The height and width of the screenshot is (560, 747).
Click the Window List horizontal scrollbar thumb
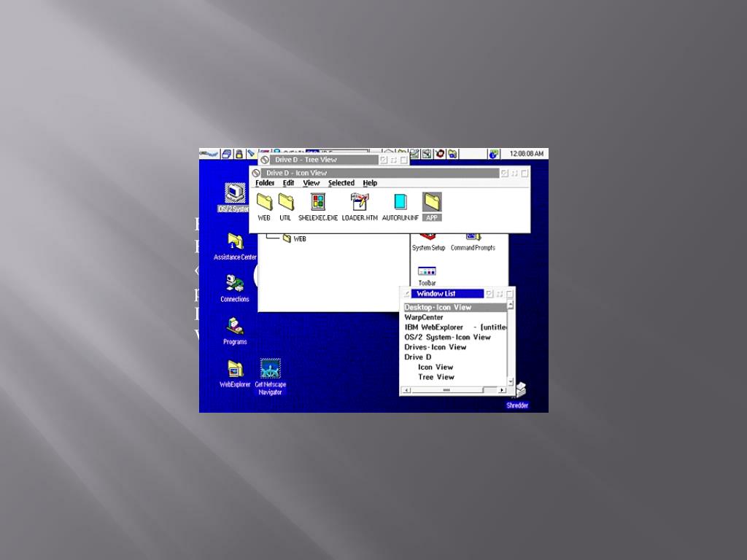pos(447,390)
